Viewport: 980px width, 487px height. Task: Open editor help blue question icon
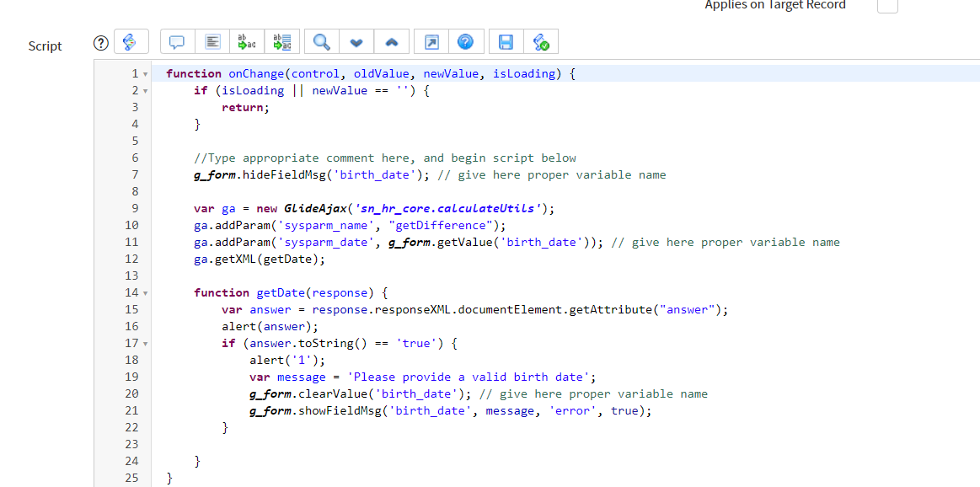click(466, 42)
